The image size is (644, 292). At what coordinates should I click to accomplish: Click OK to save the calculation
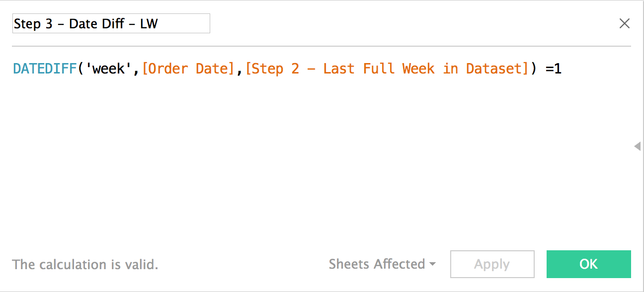(588, 264)
